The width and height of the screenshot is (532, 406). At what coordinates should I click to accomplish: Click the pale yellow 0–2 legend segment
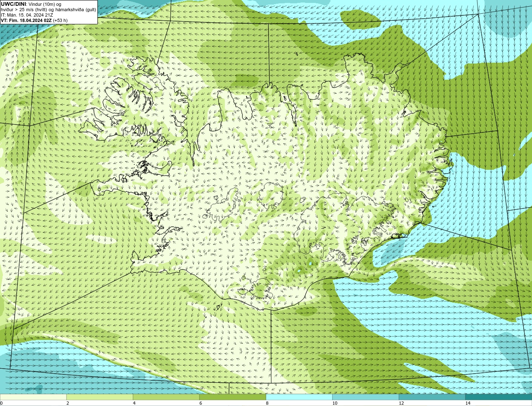click(x=33, y=397)
